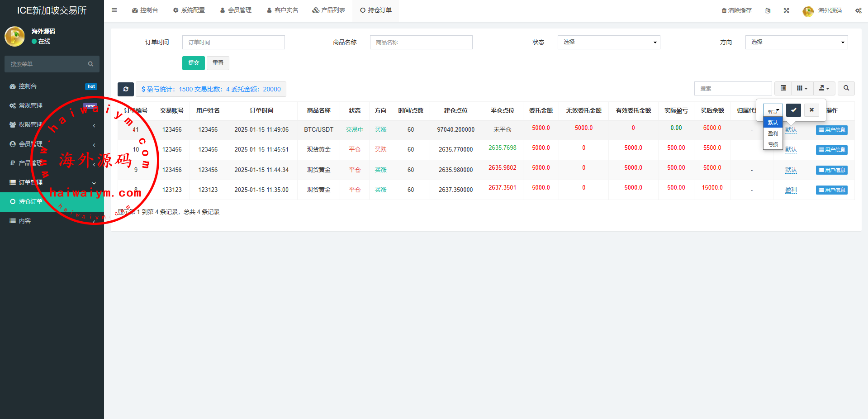Toggle fullscreen with the expand icon
The height and width of the screenshot is (419, 868).
click(x=786, y=10)
